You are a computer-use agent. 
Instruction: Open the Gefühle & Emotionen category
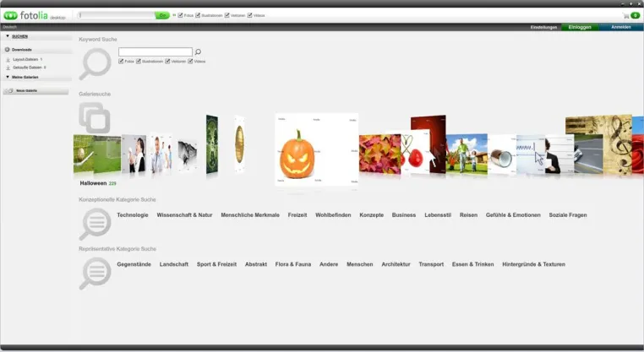[513, 215]
